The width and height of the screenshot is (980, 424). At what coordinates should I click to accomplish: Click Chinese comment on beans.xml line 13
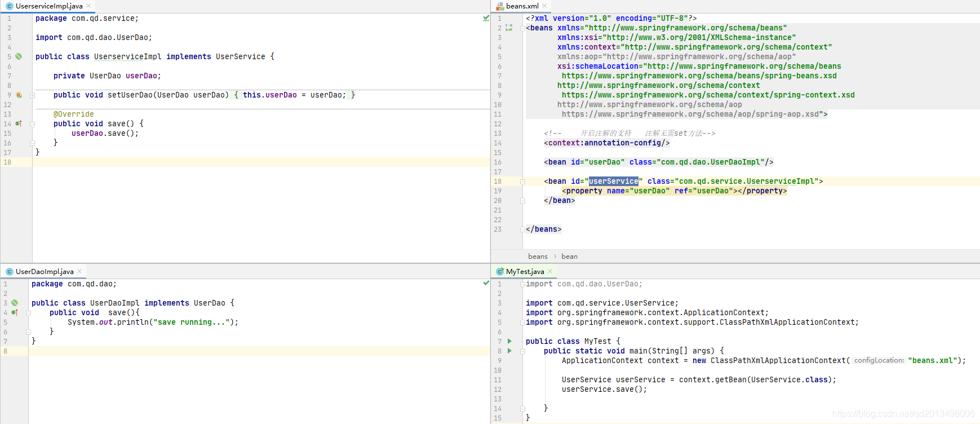pos(629,133)
